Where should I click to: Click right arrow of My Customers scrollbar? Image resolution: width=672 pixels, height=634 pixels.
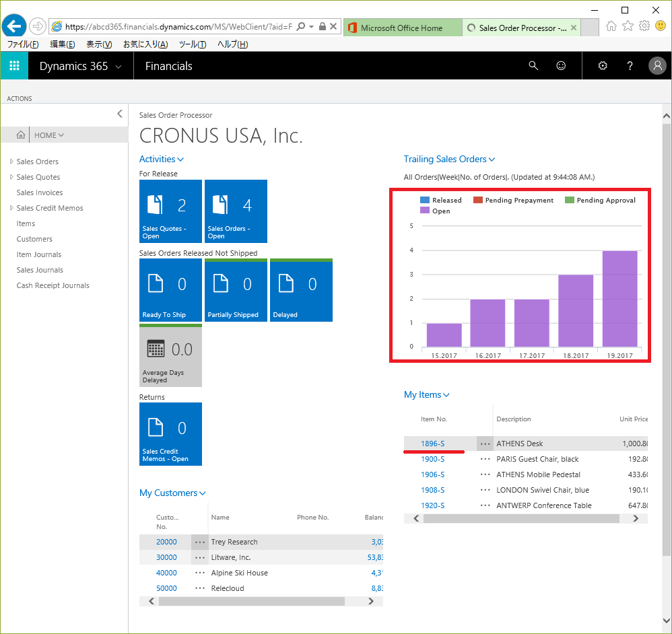(371, 601)
